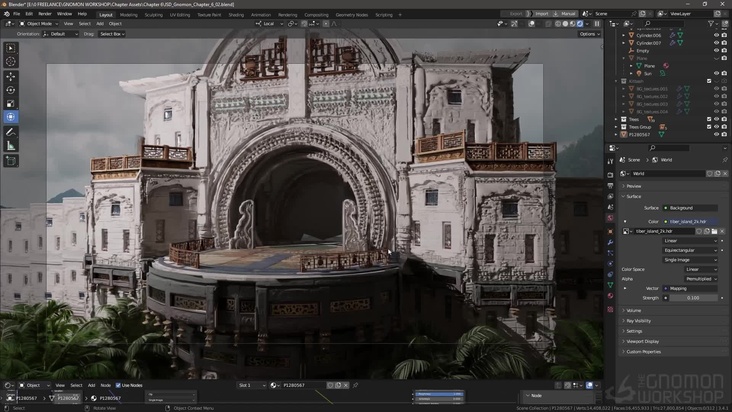This screenshot has height=412, width=732.
Task: Switch to the Shading workspace tab
Action: pyautogui.click(x=236, y=15)
